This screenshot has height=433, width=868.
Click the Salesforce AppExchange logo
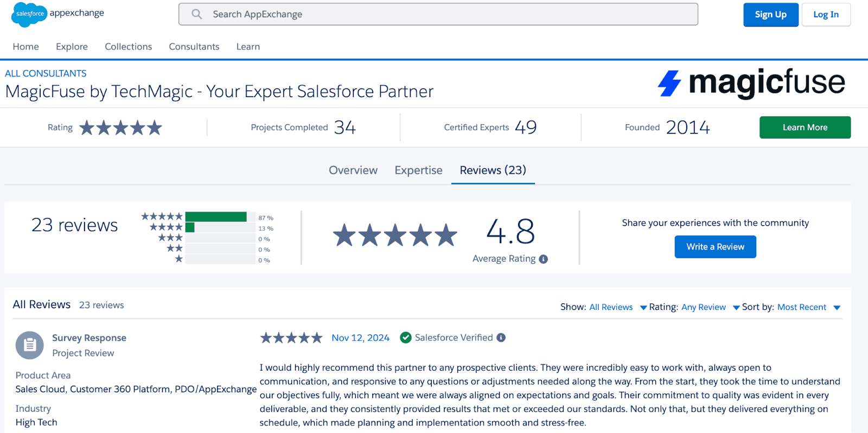click(x=58, y=14)
